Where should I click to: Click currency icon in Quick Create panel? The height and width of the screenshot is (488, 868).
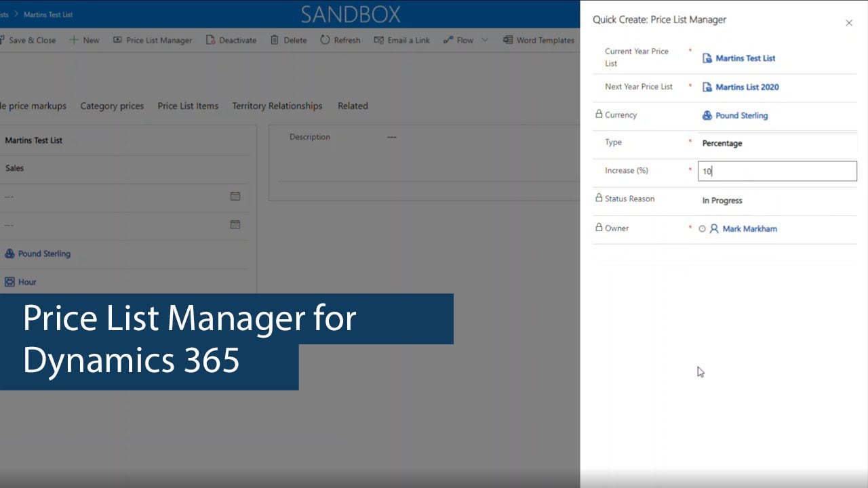click(x=707, y=115)
